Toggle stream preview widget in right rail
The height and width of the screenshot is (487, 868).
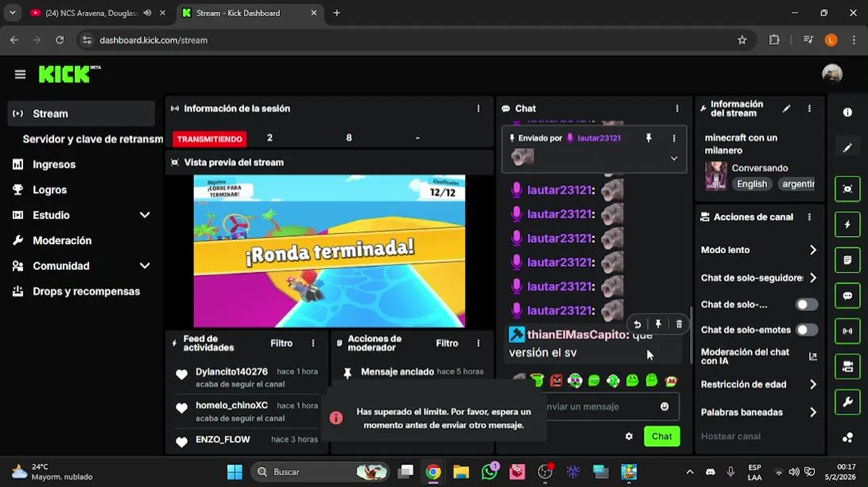click(x=848, y=189)
